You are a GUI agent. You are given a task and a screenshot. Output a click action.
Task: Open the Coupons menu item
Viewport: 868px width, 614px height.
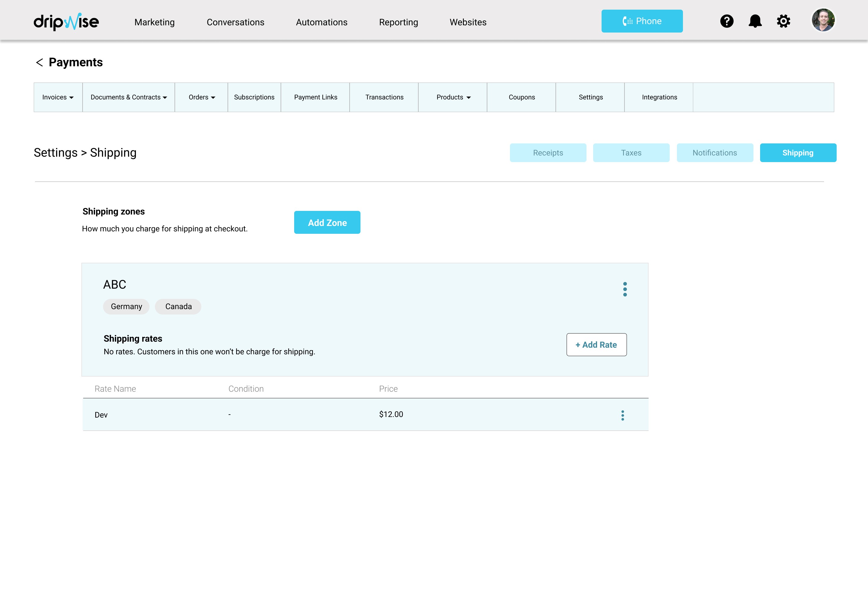522,97
